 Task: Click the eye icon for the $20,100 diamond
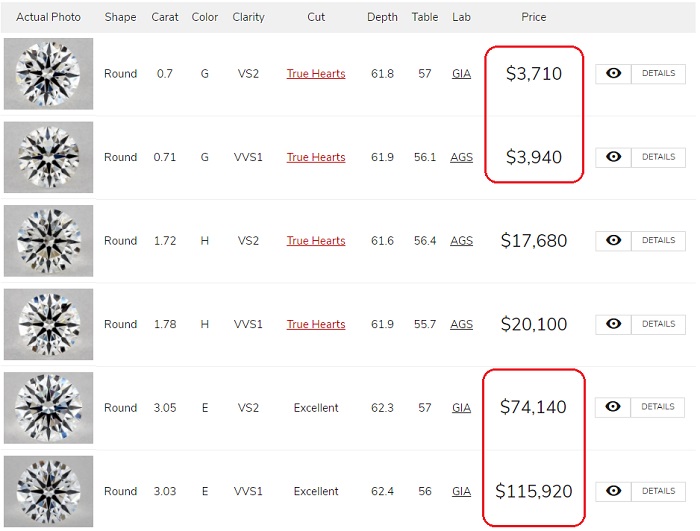pyautogui.click(x=613, y=324)
